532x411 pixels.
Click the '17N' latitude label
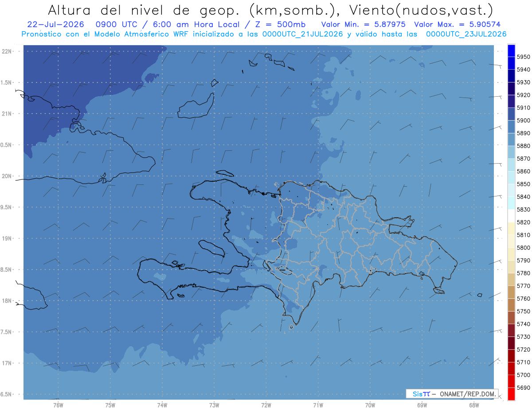click(x=7, y=363)
